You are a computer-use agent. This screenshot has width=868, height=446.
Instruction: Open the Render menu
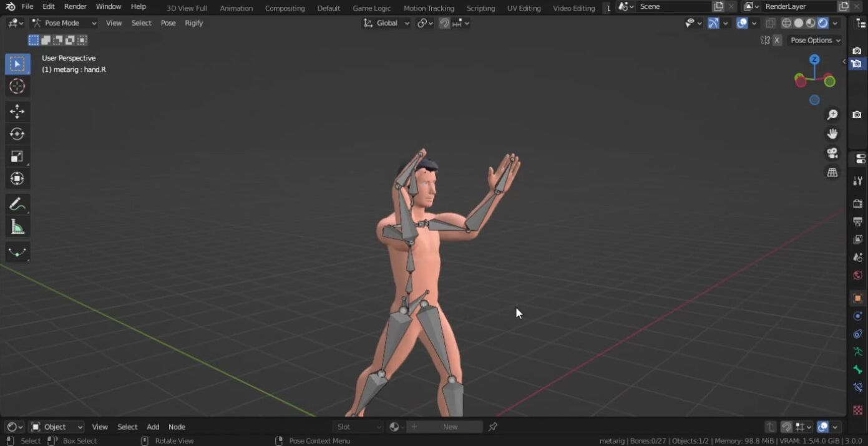[76, 7]
